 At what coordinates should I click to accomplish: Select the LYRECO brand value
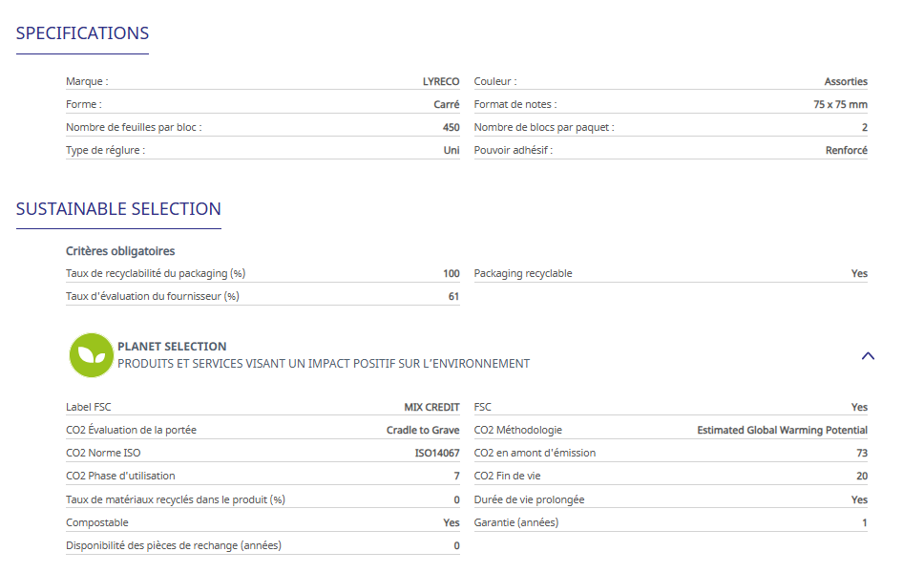pos(441,82)
